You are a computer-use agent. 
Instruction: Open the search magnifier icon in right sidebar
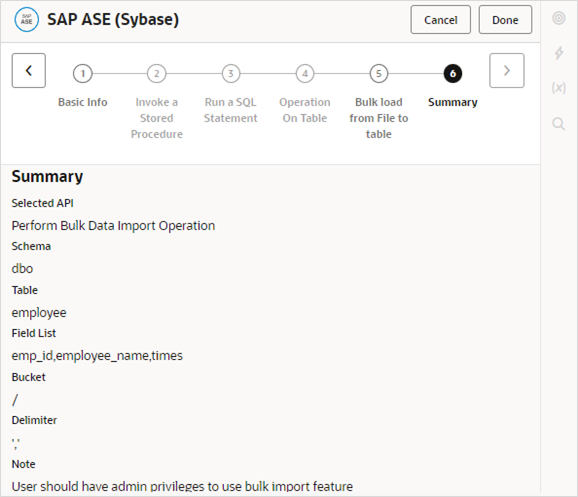click(559, 124)
